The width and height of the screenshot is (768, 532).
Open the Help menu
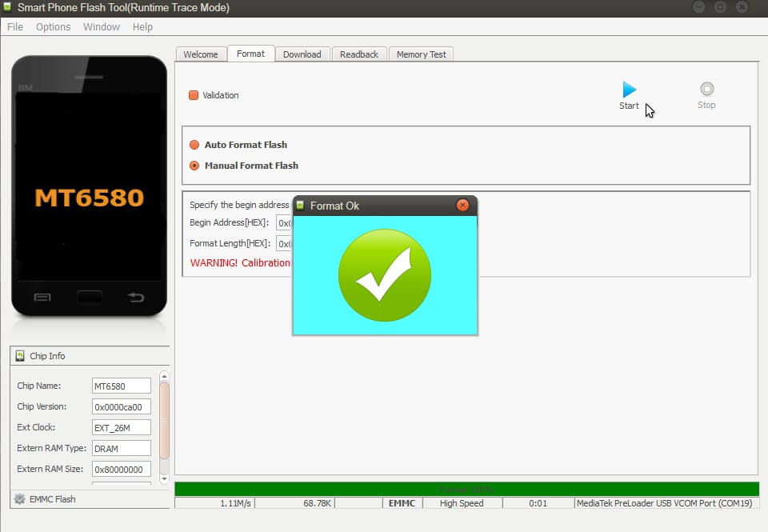tap(142, 27)
